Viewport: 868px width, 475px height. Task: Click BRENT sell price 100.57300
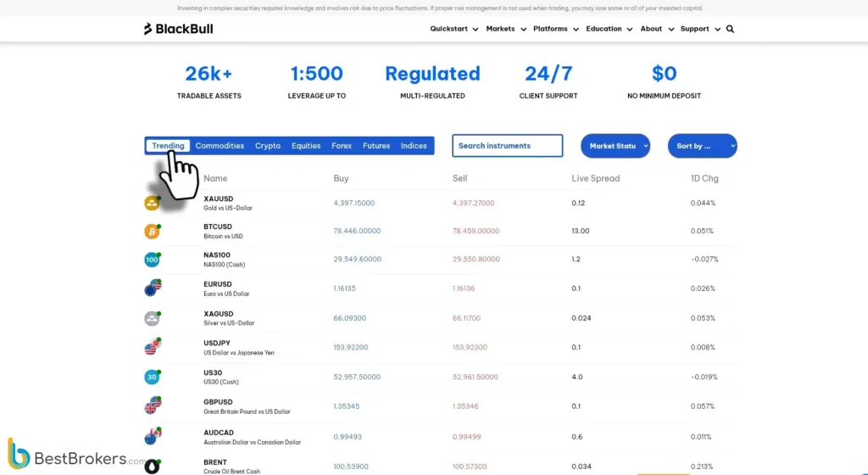[470, 467]
